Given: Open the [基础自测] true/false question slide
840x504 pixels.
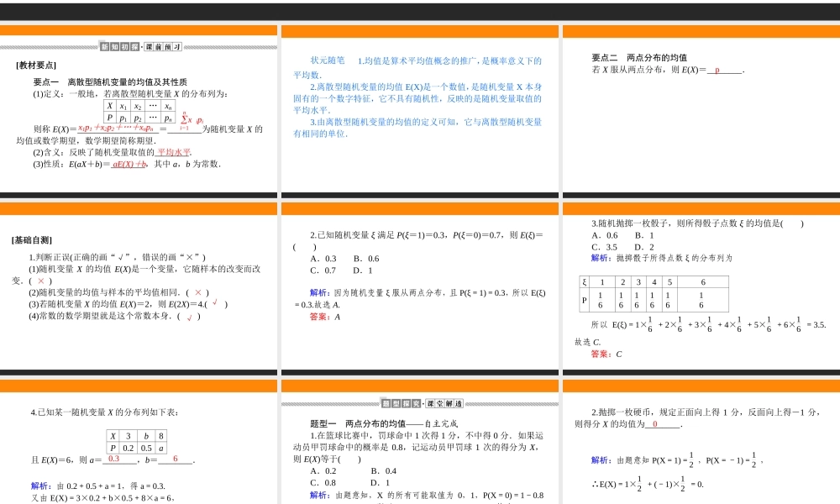Looking at the screenshot, I should tap(139, 289).
